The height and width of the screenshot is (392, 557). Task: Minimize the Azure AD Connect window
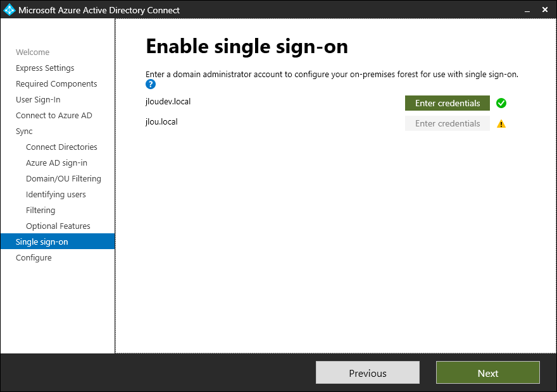click(x=527, y=10)
